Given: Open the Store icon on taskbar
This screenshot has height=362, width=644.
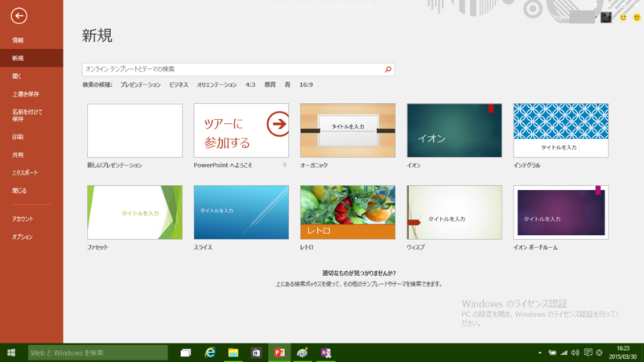Looking at the screenshot, I should coord(256,352).
